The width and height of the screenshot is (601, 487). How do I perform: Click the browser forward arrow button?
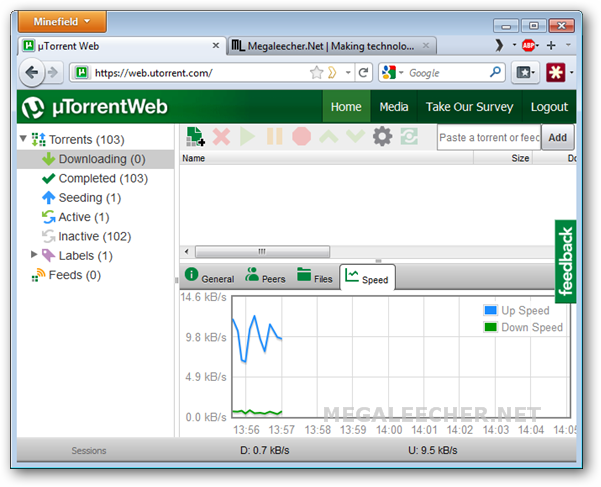click(53, 72)
